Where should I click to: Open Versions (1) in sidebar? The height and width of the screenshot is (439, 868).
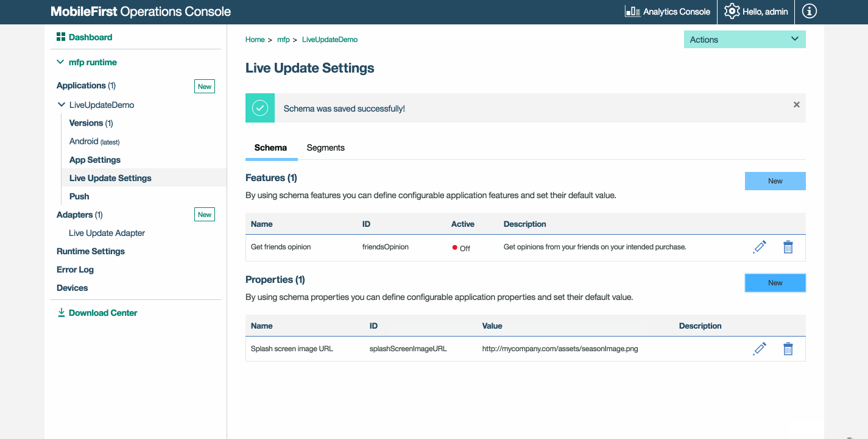[91, 123]
